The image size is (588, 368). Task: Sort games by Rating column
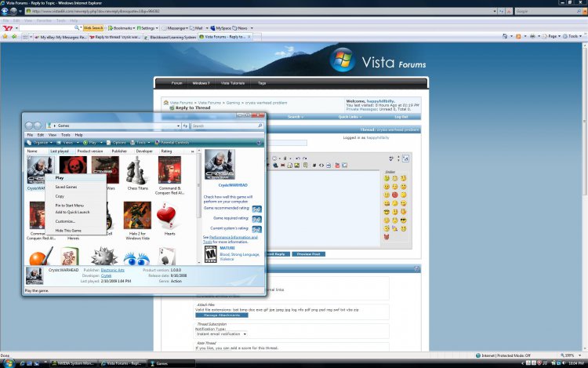coord(166,151)
